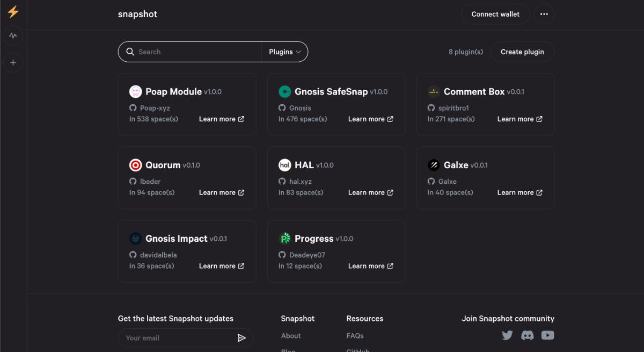The width and height of the screenshot is (644, 352).
Task: Click the Poap Module plugin logo
Action: pos(136,91)
